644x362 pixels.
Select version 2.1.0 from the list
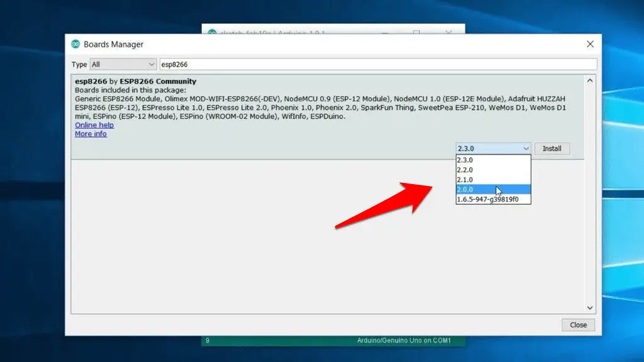493,180
